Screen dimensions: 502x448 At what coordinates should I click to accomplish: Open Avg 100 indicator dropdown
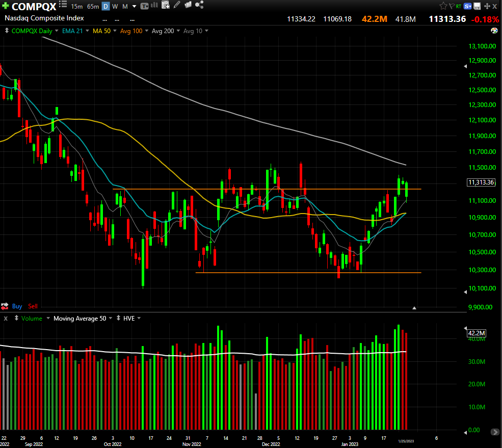[x=147, y=31]
